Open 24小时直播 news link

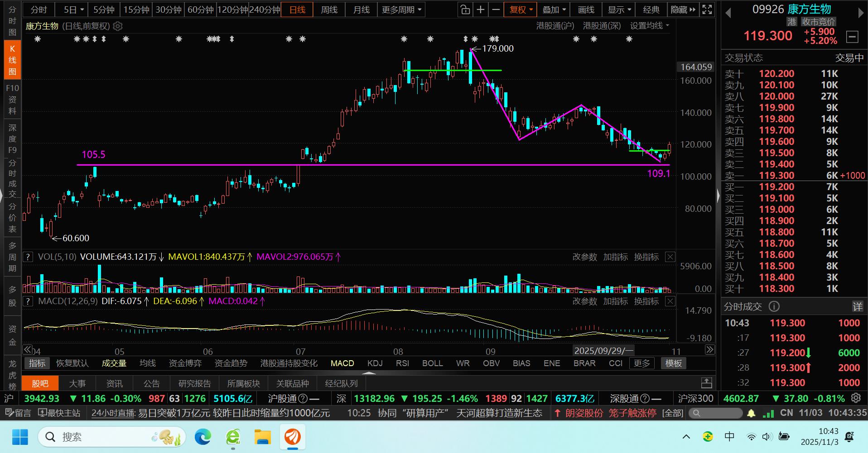click(113, 413)
